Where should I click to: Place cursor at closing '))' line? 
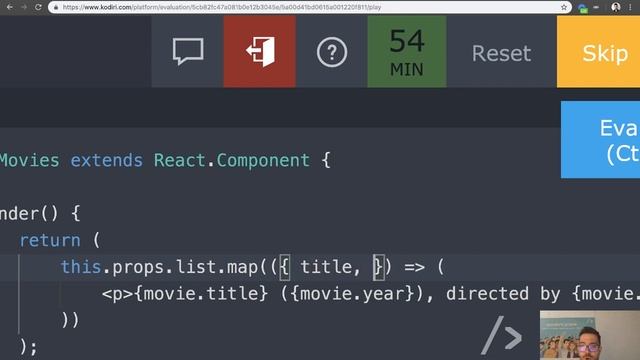pyautogui.click(x=70, y=320)
